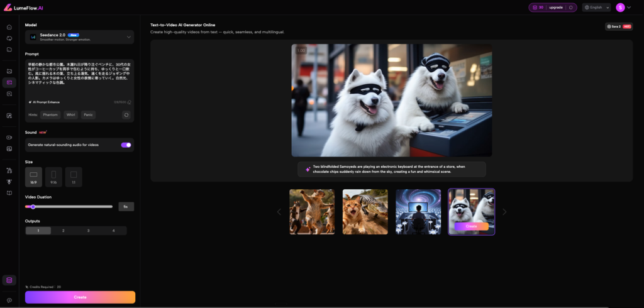Select the astronaut at monitors sample thumbnail
Screen dimensions: 644x308
point(418,212)
